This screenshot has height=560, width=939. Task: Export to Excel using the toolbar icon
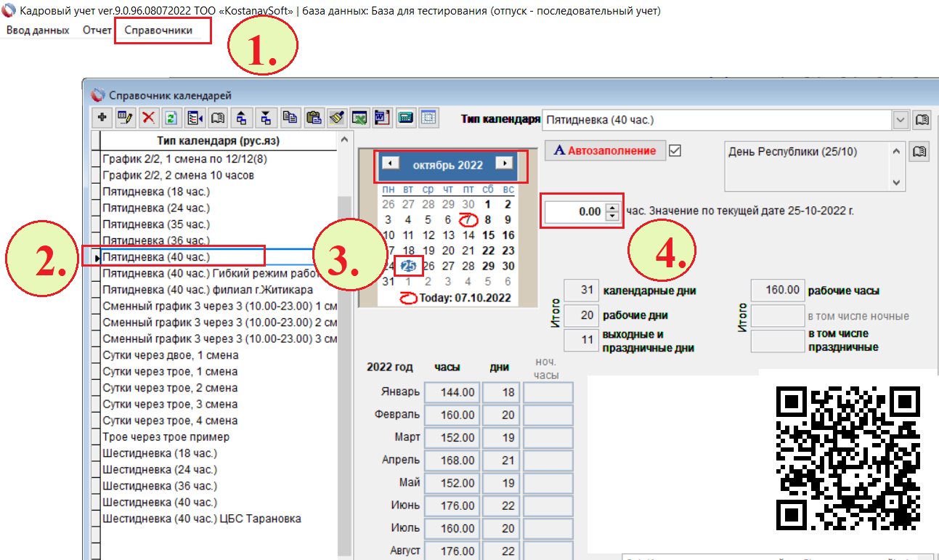pyautogui.click(x=359, y=117)
